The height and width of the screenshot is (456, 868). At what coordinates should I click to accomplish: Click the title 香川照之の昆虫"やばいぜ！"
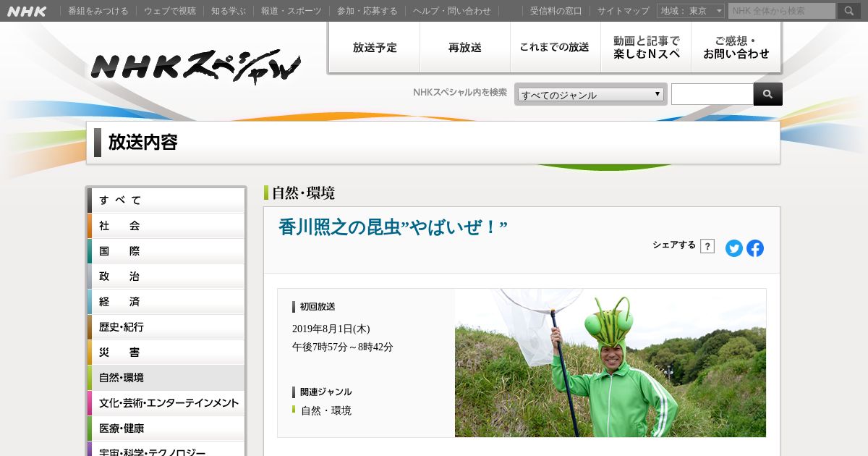coord(393,227)
